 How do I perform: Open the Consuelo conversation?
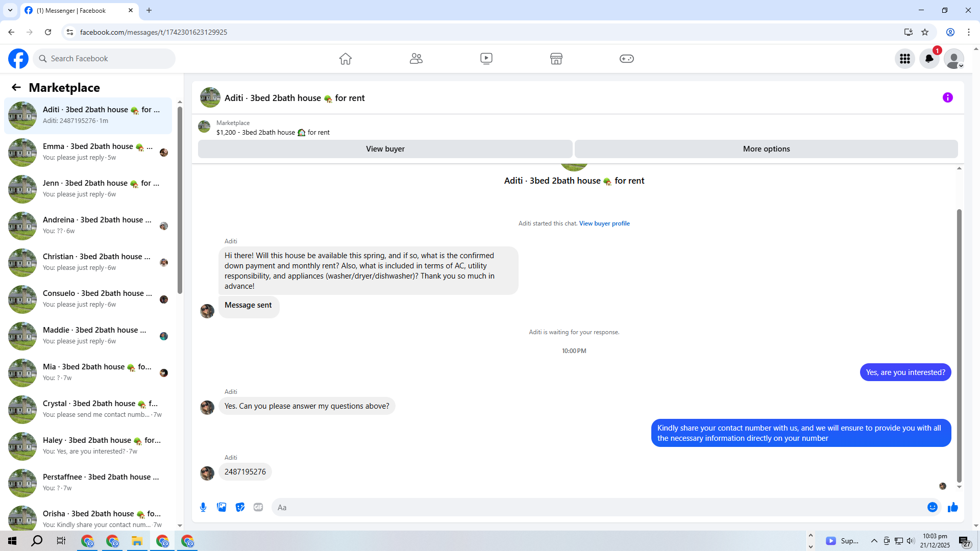(88, 299)
